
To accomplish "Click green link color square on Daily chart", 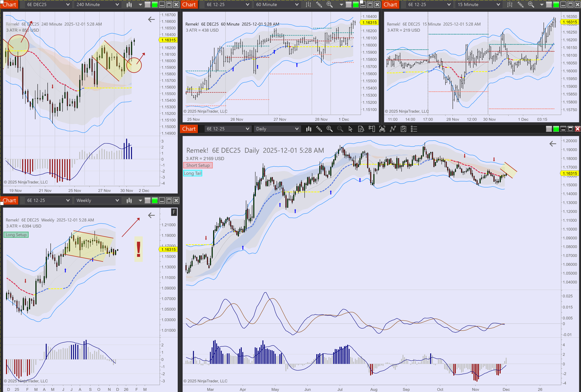I will 556,129.
